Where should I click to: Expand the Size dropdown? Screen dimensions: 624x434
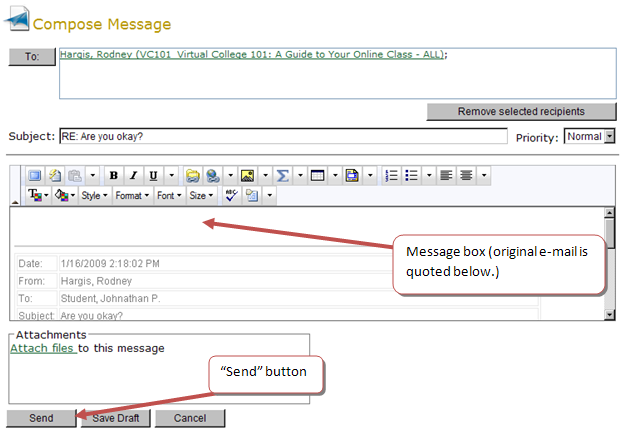coord(200,195)
